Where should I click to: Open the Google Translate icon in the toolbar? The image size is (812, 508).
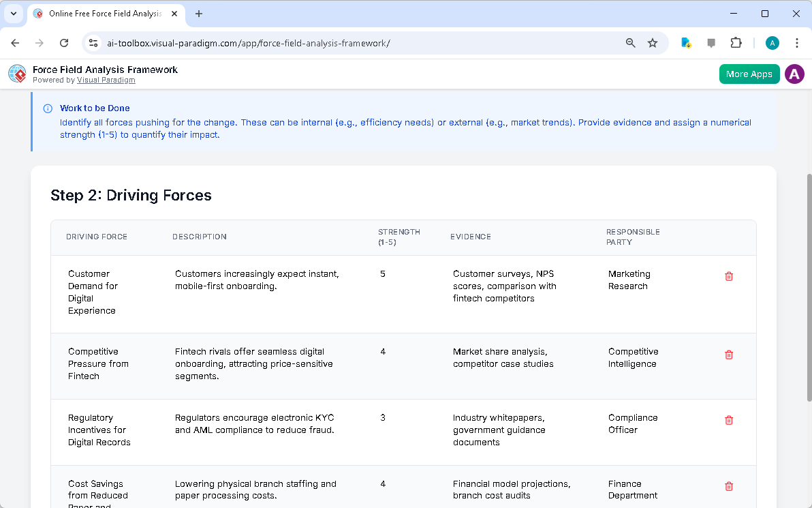tap(685, 42)
